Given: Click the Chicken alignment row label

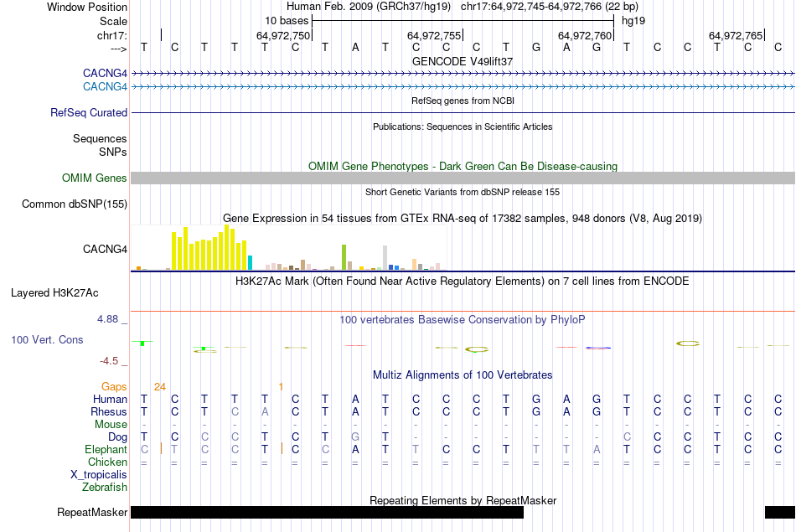Looking at the screenshot, I should click(107, 462).
